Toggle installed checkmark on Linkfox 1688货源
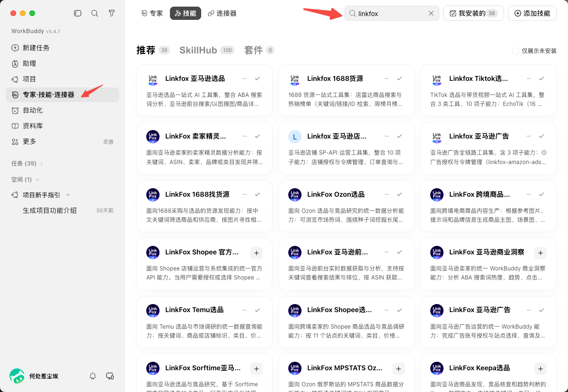Viewport: 568px width, 392px height. [399, 78]
